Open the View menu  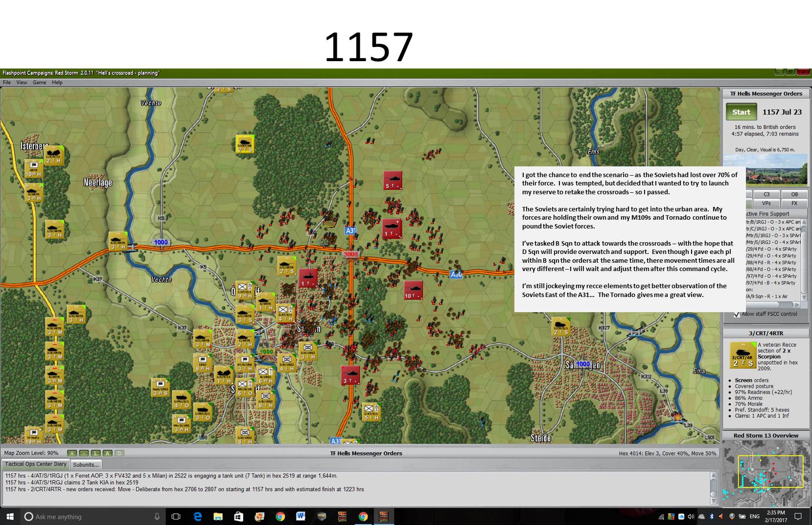click(22, 82)
